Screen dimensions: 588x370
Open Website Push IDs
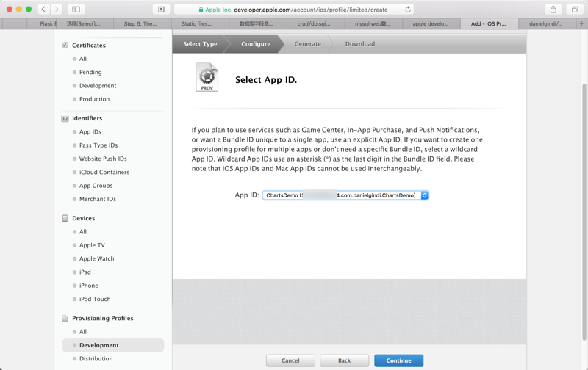click(103, 159)
